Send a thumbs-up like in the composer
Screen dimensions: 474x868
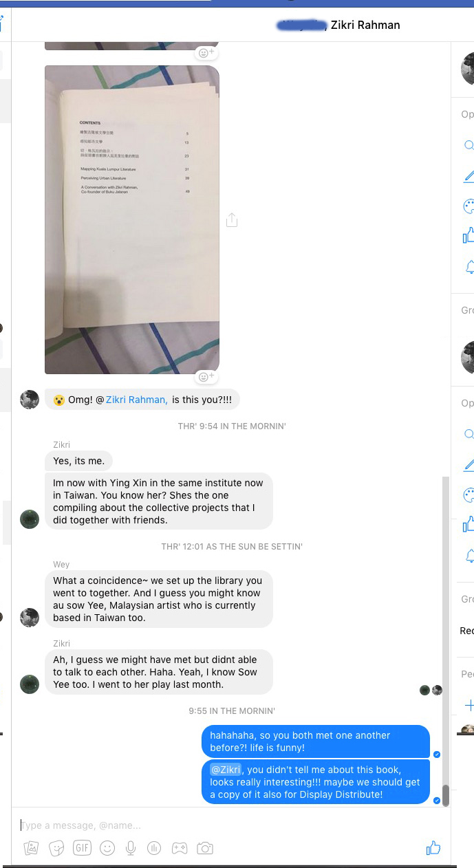click(x=433, y=848)
